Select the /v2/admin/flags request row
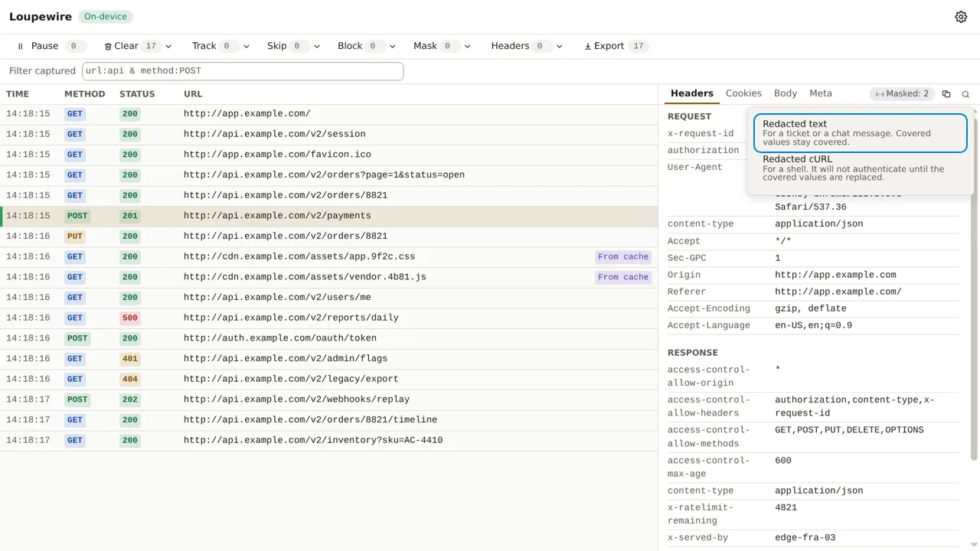Image resolution: width=980 pixels, height=551 pixels. click(329, 359)
